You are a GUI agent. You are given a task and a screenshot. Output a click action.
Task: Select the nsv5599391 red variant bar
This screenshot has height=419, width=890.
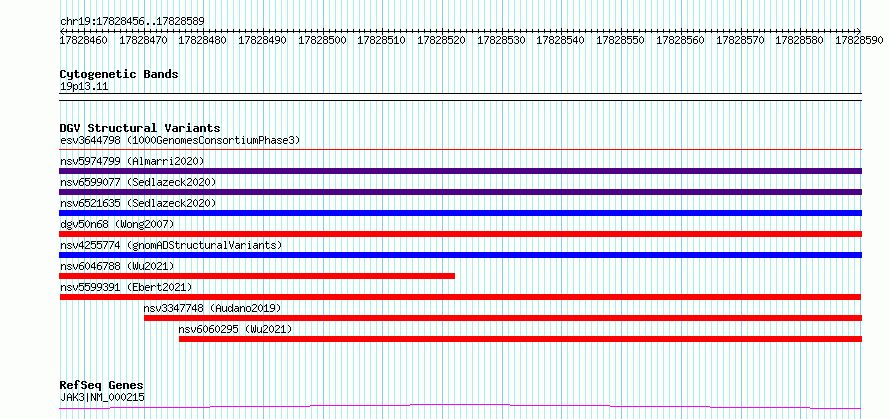(x=460, y=297)
